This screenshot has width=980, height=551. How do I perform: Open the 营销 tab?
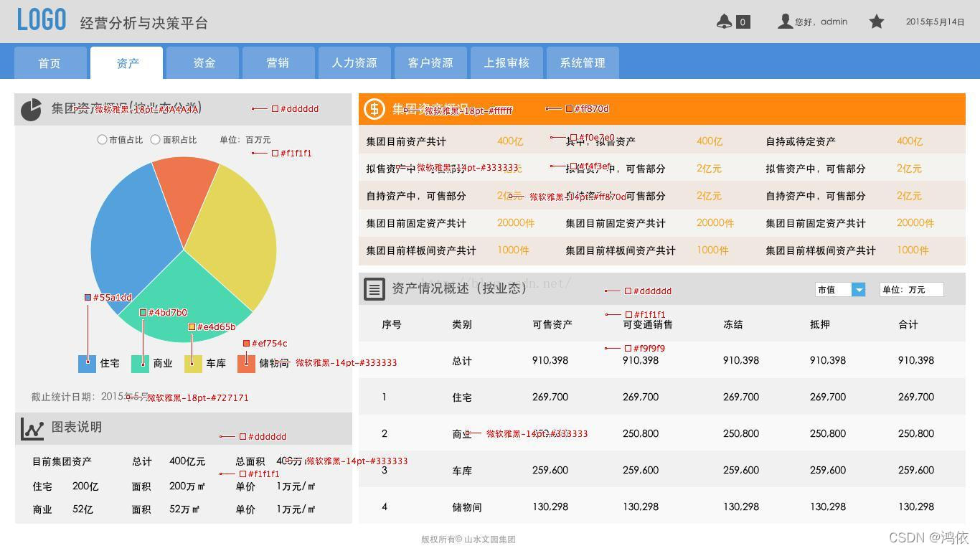click(x=278, y=63)
